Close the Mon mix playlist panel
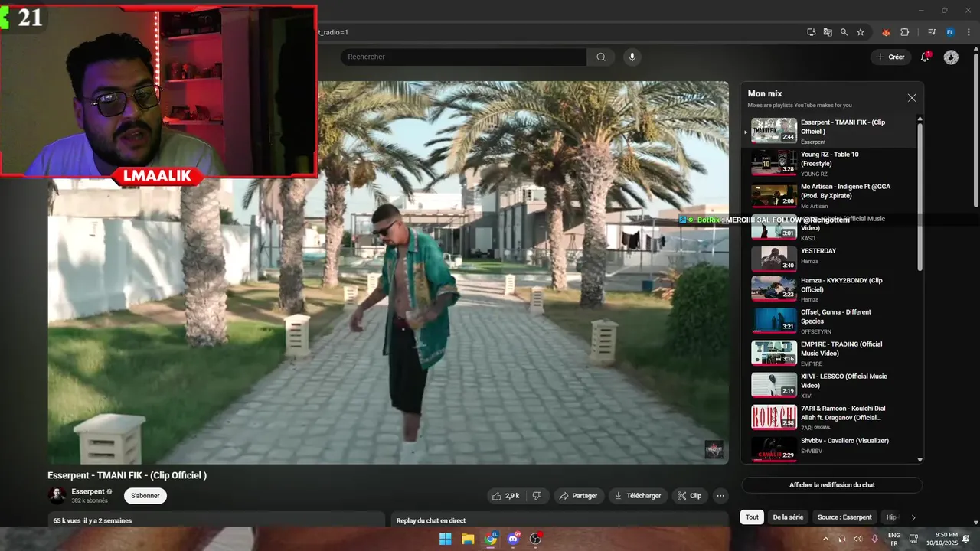Image resolution: width=980 pixels, height=551 pixels. coord(911,98)
